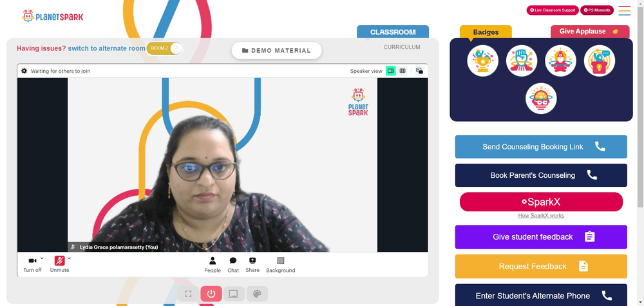Unmute the microphone

coord(59,265)
